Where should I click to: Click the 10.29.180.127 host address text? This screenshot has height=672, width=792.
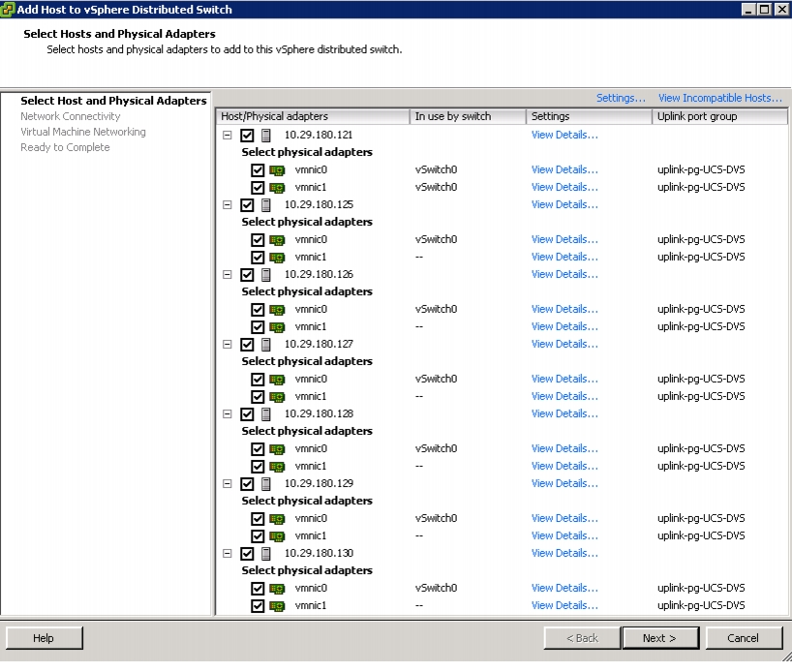click(x=319, y=344)
